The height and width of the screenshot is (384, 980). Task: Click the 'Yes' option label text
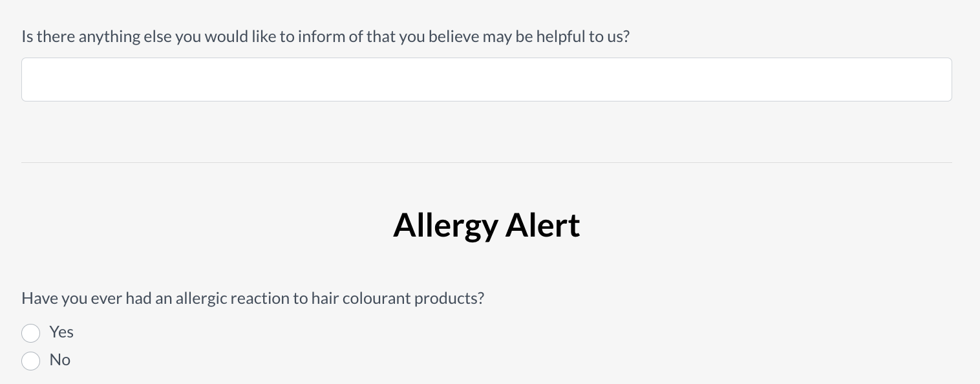tap(61, 332)
